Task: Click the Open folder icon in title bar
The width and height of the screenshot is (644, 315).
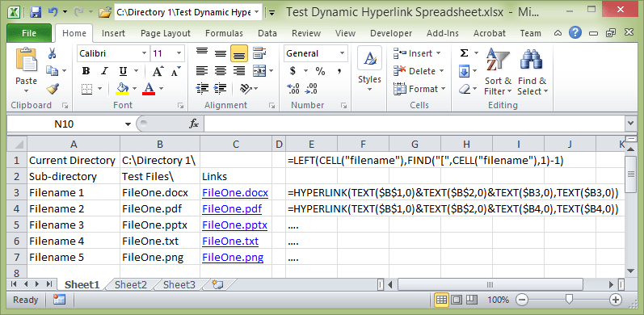Action: coord(106,12)
